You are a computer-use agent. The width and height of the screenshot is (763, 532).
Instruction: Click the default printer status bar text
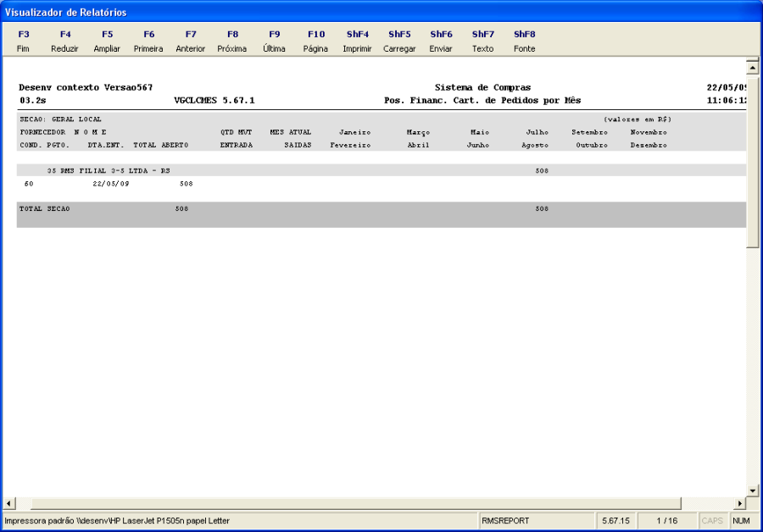point(117,521)
